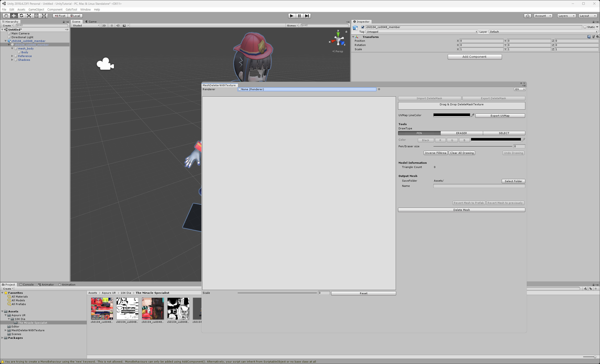The image size is (600, 364).
Task: Open the Transform component settings gear
Action: pos(597,37)
